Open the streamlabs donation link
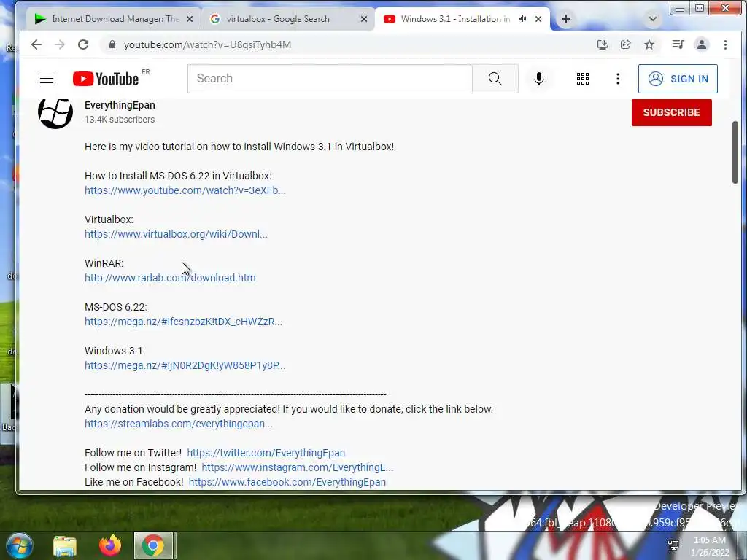747x560 pixels. [178, 424]
